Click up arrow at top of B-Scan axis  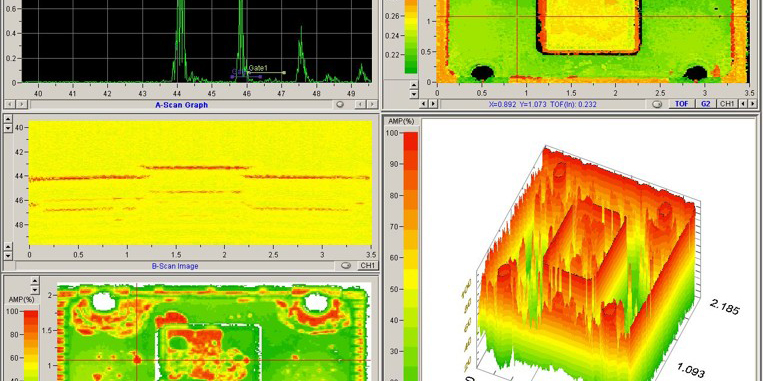click(x=8, y=118)
